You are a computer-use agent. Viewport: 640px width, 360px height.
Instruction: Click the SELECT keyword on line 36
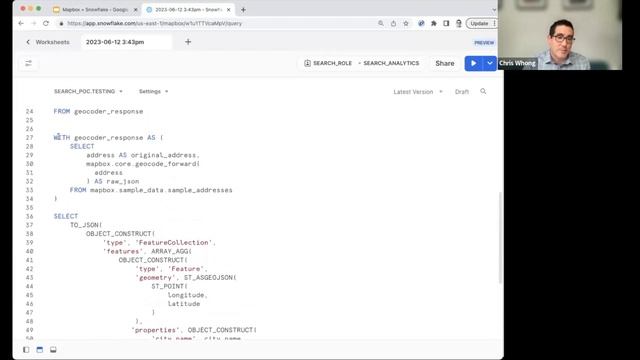point(66,216)
